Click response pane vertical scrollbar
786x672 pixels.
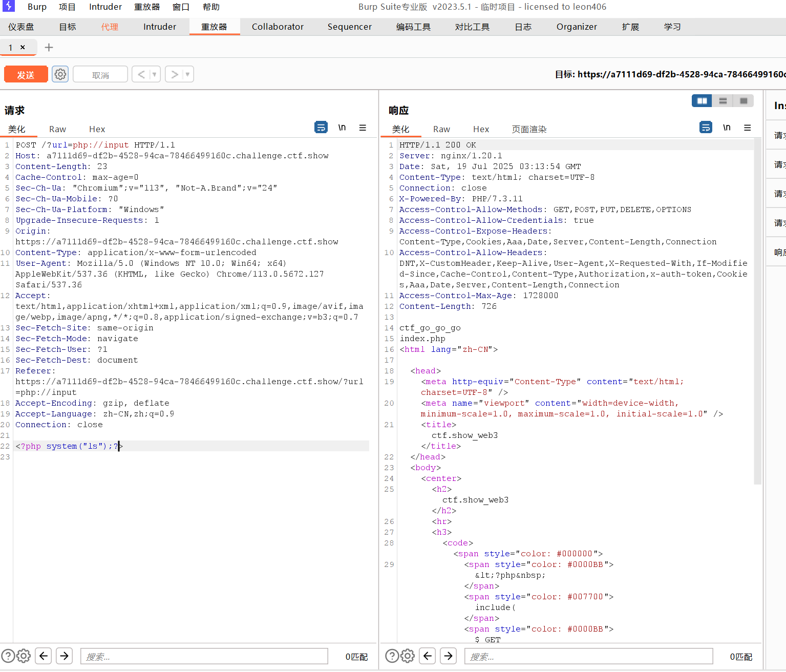pyautogui.click(x=758, y=311)
